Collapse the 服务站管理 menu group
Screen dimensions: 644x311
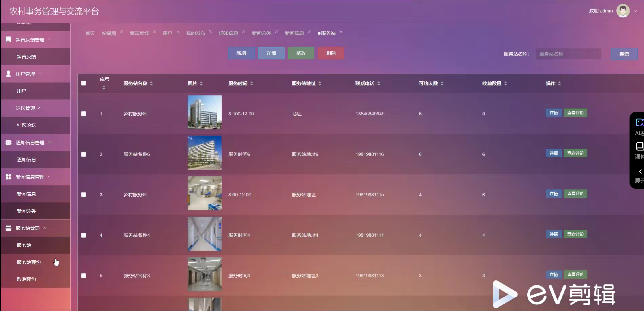[45, 228]
